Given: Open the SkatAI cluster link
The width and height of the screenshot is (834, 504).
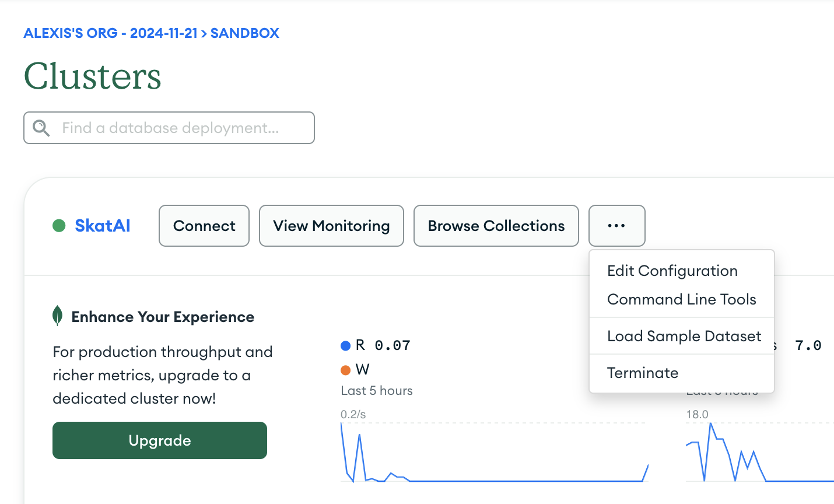Looking at the screenshot, I should click(103, 226).
